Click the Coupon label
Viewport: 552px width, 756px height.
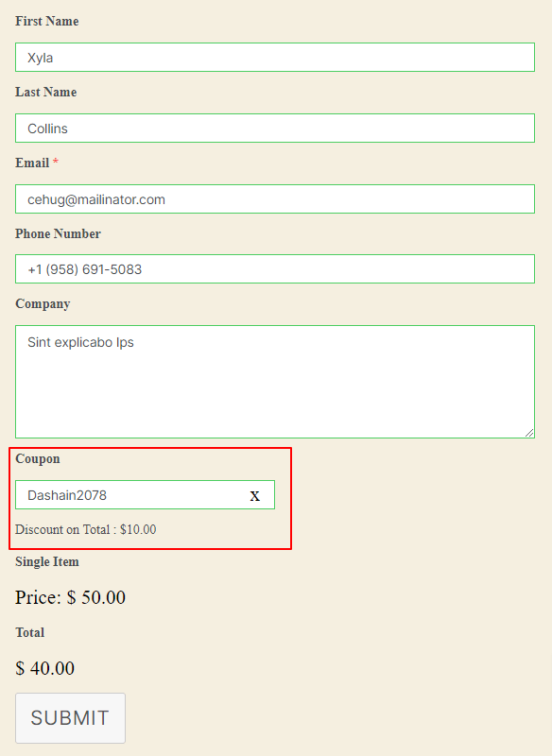[38, 458]
